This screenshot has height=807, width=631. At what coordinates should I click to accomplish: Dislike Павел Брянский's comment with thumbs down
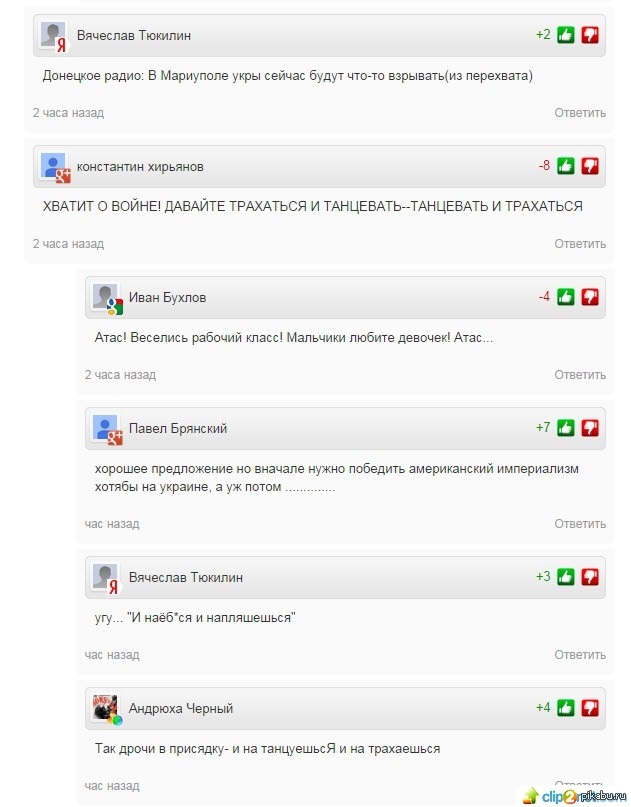590,428
